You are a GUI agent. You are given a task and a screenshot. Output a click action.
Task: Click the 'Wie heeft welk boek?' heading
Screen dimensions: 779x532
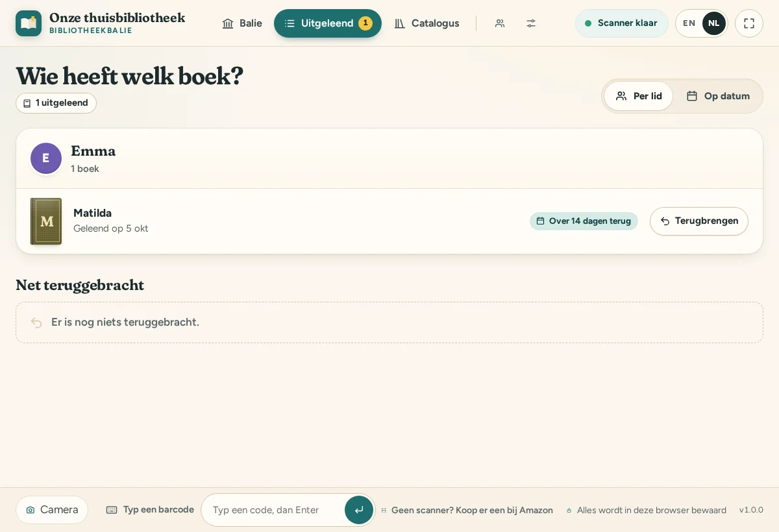click(x=130, y=76)
